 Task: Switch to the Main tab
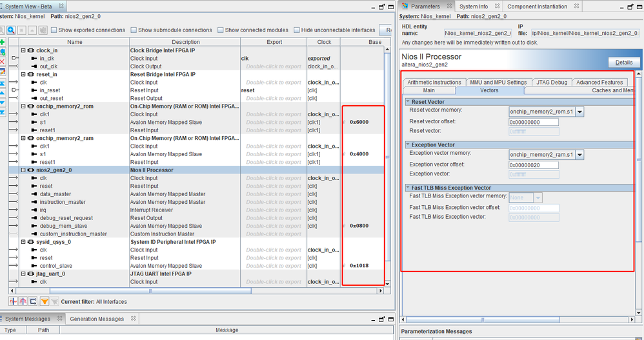(428, 90)
